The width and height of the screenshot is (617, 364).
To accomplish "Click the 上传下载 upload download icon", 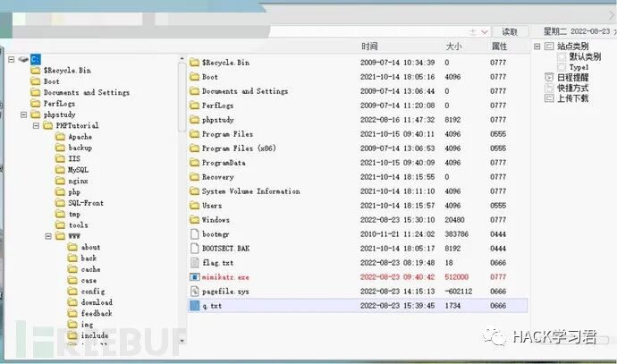I will pos(549,98).
